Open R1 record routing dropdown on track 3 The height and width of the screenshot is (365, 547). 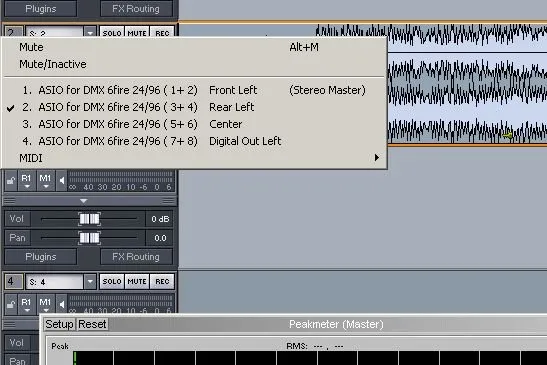click(27, 181)
